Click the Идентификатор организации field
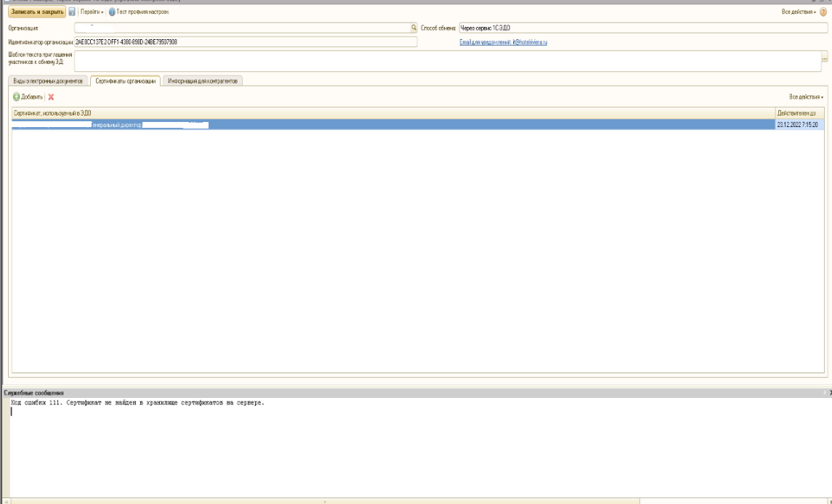The height and width of the screenshot is (504, 832). click(246, 42)
